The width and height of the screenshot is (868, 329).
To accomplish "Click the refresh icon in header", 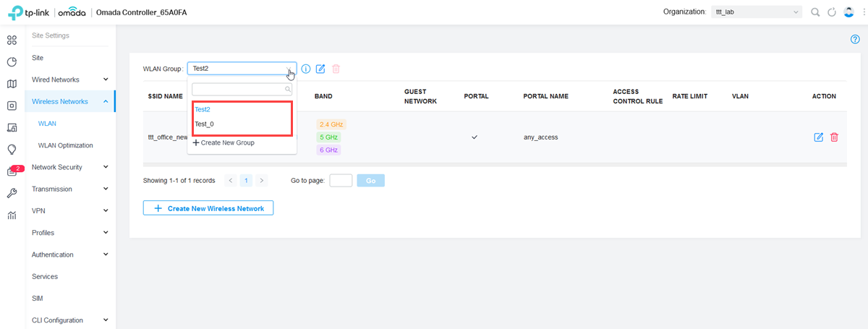I will 832,12.
